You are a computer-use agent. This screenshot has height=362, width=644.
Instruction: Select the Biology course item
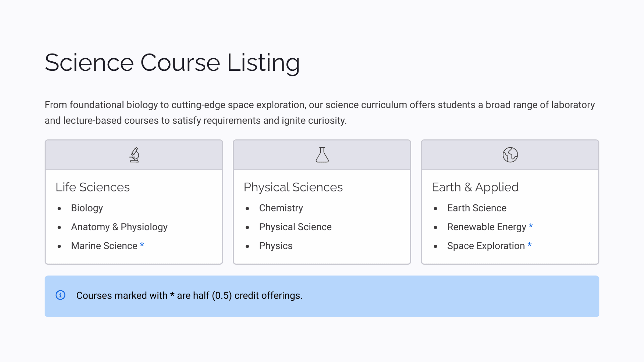[x=87, y=208]
